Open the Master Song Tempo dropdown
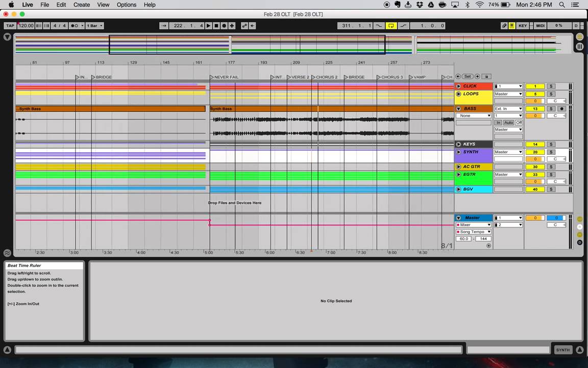Screen dimensions: 588x368 (474, 232)
